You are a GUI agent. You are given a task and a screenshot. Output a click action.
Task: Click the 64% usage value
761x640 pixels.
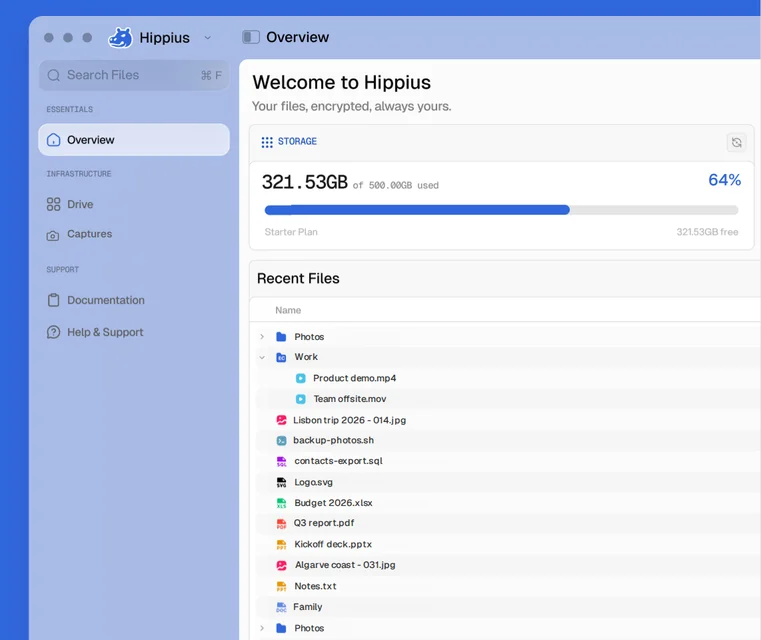[725, 180]
